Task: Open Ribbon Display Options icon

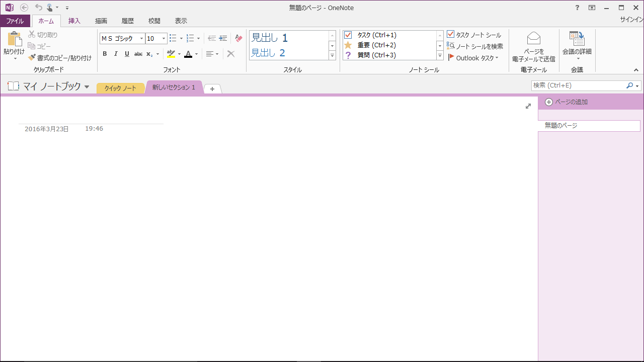Action: [592, 8]
